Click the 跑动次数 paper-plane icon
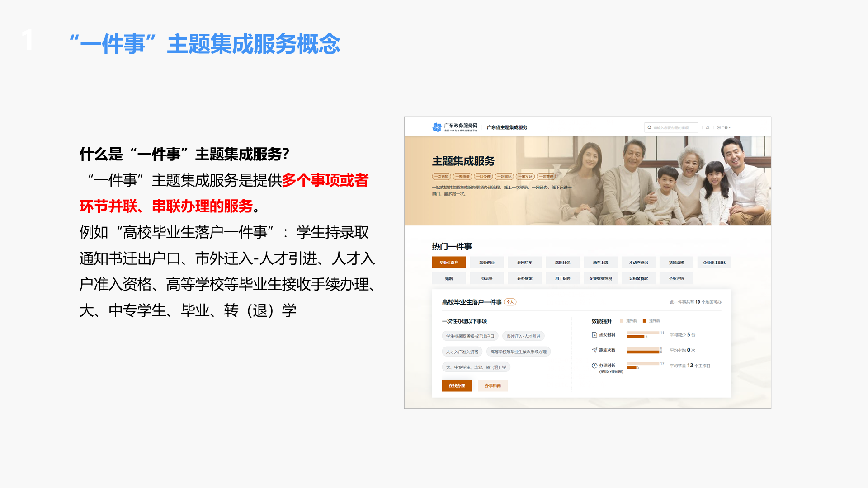 [594, 350]
